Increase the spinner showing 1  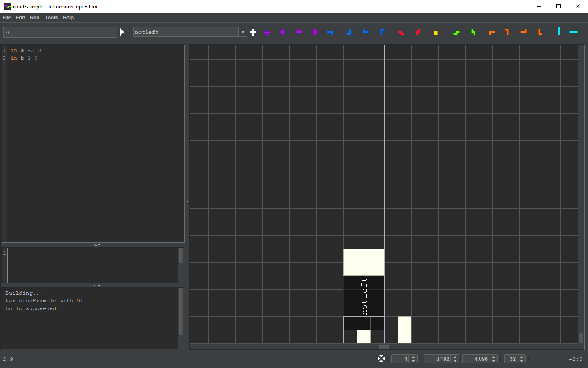[x=414, y=357]
